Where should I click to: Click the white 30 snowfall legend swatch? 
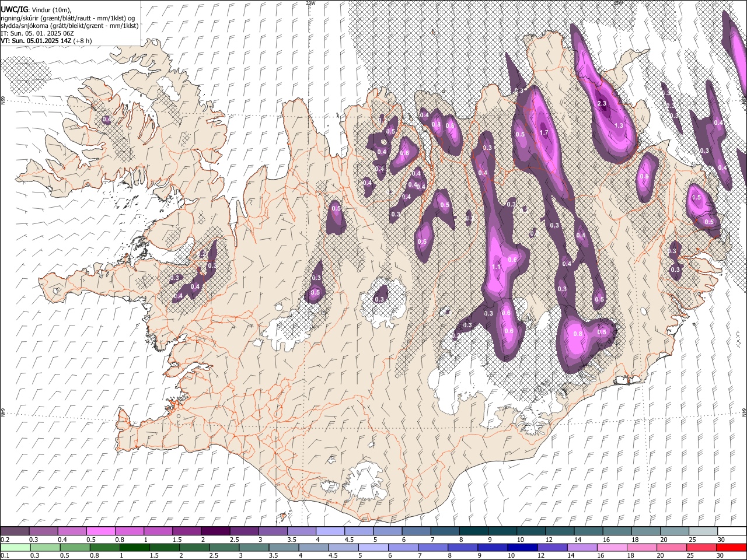[x=731, y=531]
